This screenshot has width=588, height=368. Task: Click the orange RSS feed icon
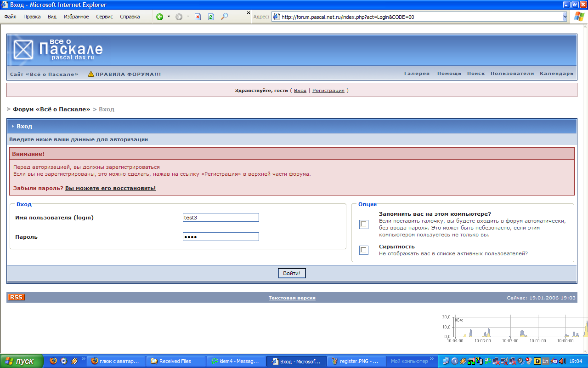pos(16,298)
